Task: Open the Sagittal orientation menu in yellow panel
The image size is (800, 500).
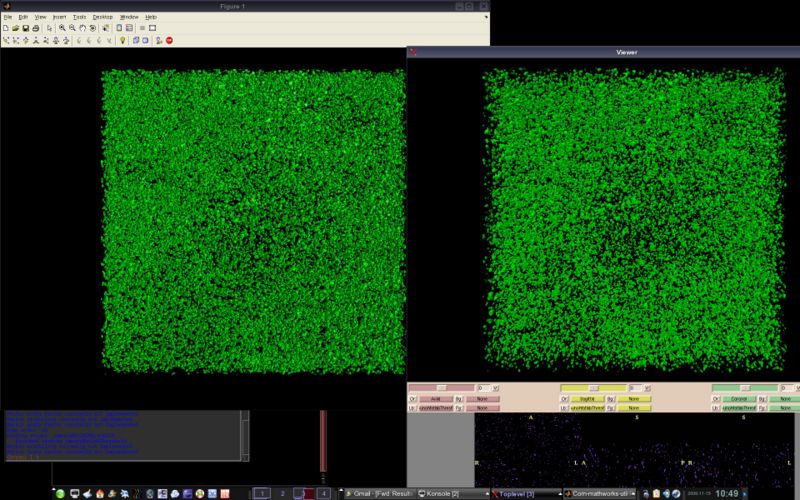Action: 588,399
